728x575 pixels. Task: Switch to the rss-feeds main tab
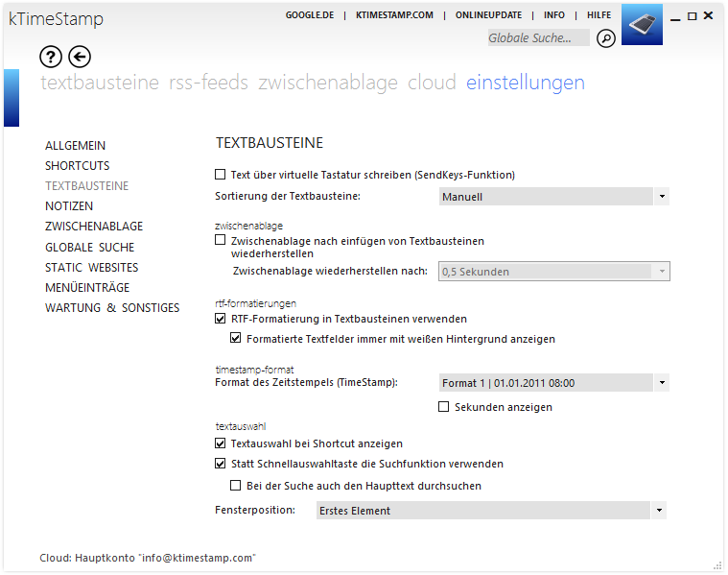[x=208, y=83]
